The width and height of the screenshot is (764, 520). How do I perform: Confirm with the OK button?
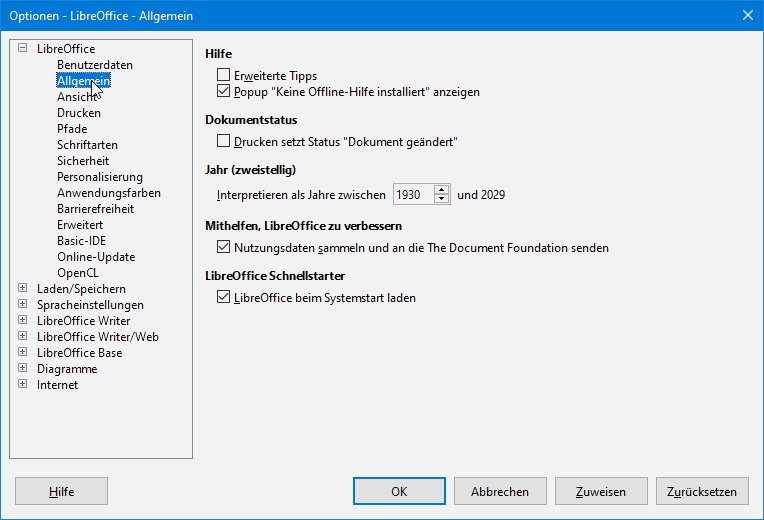click(x=399, y=491)
